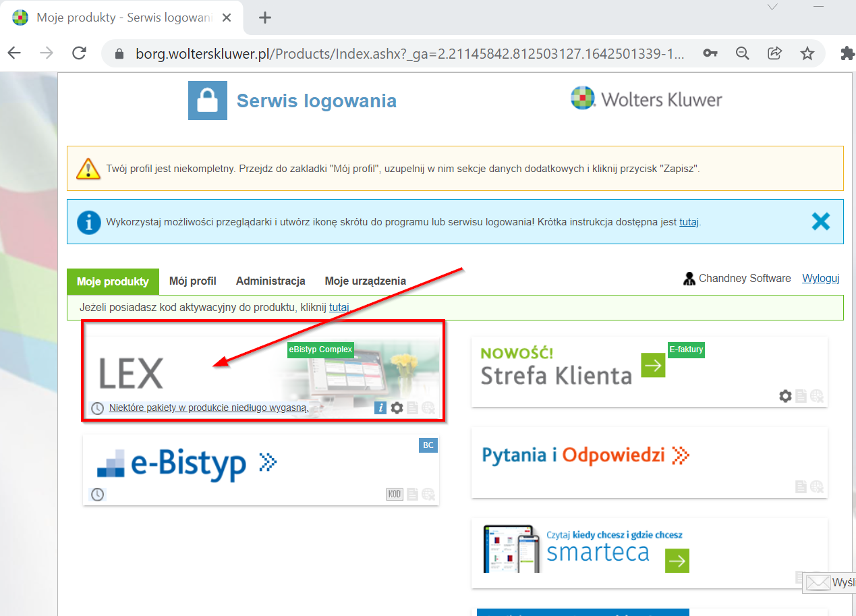Image resolution: width=856 pixels, height=616 pixels.
Task: Open settings gear on Strefa Klienta card
Action: [x=785, y=396]
